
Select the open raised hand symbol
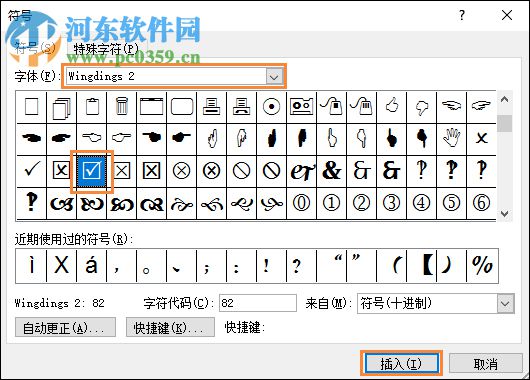[452, 139]
